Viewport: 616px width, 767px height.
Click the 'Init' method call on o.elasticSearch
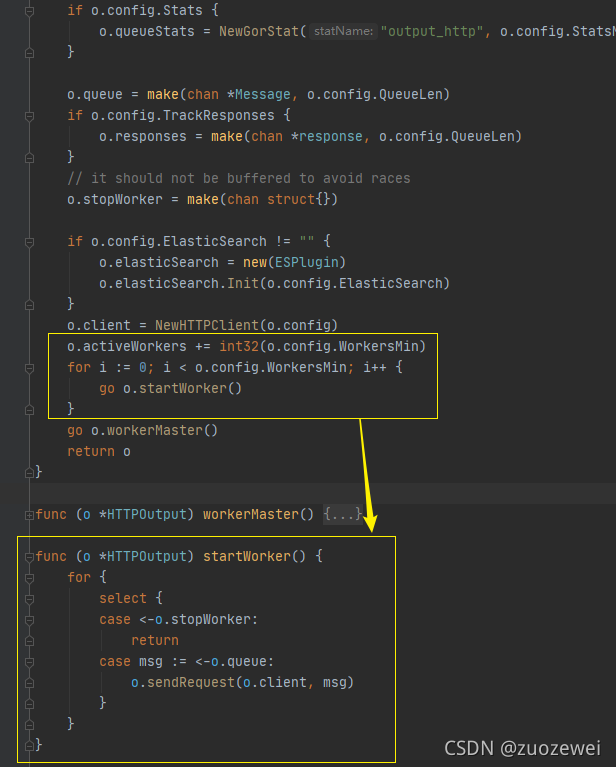pos(243,284)
